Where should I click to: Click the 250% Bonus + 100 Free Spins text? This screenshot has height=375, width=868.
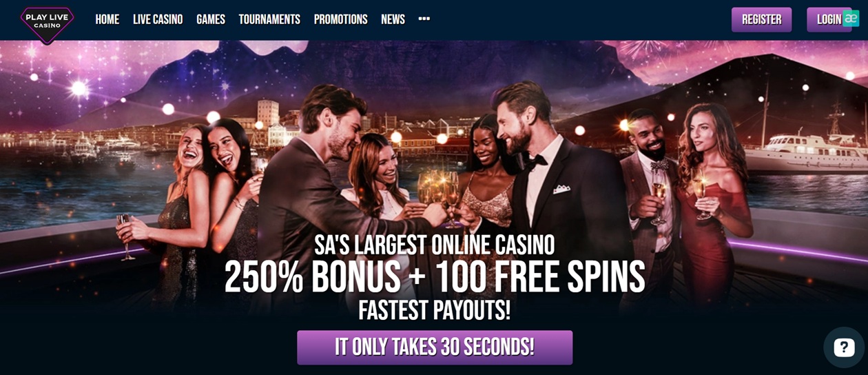point(435,276)
